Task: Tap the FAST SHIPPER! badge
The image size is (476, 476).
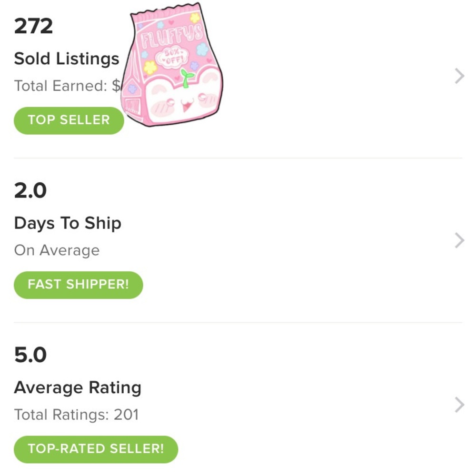Action: pos(78,285)
